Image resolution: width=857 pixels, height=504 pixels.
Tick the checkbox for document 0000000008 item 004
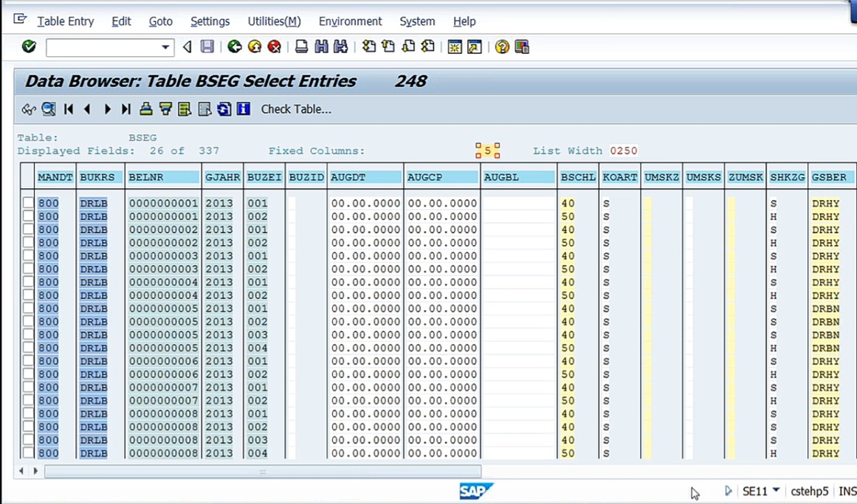coord(28,452)
